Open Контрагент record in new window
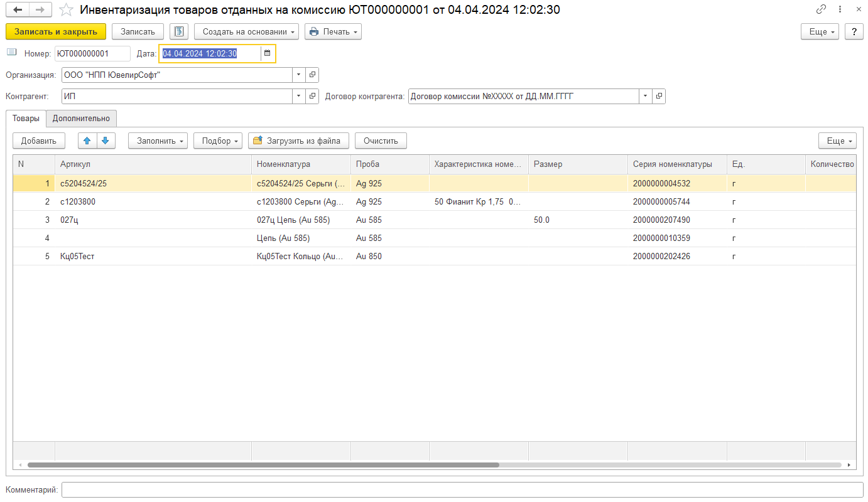The height and width of the screenshot is (502, 868). coord(312,97)
